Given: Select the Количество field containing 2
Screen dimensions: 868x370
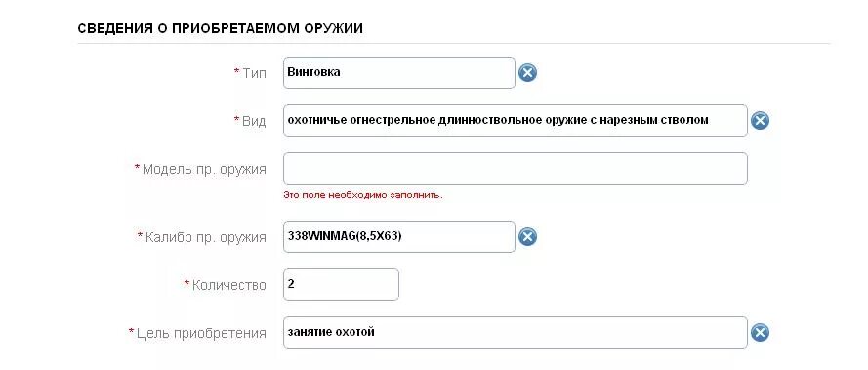Looking at the screenshot, I should pyautogui.click(x=341, y=285).
